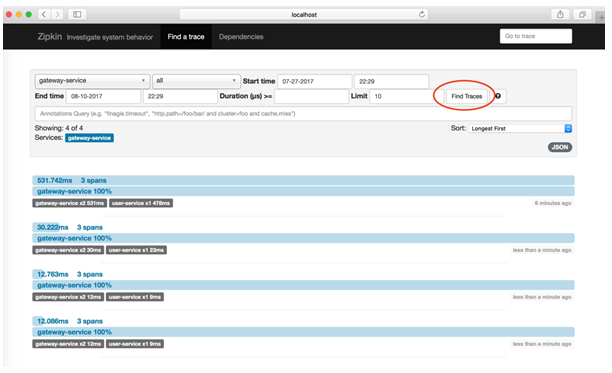This screenshot has height=373, width=612.
Task: Open the gateway-service service dropdown
Action: point(92,81)
